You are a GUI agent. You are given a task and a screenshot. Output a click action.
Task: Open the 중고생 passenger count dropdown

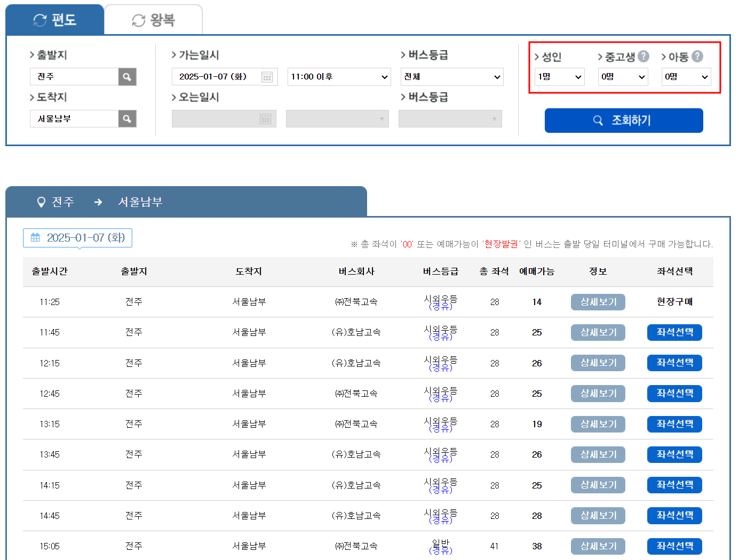tap(623, 77)
